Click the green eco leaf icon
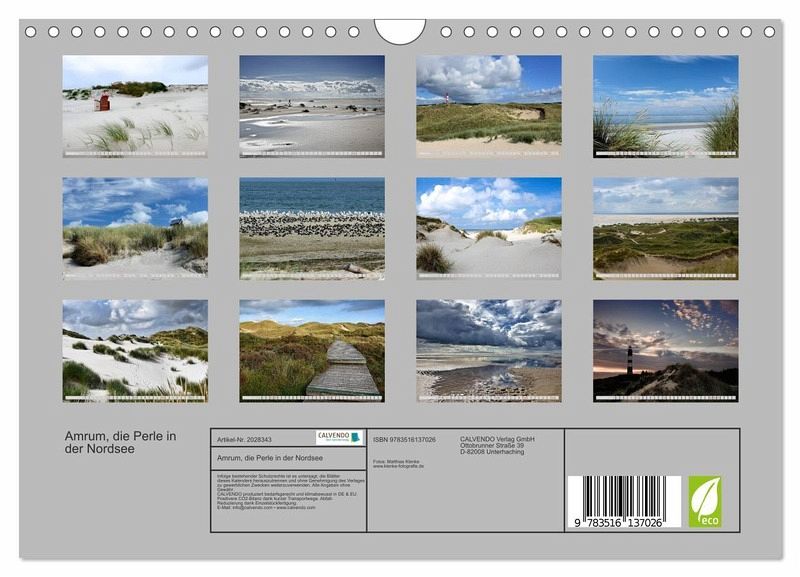The width and height of the screenshot is (800, 577). [705, 501]
